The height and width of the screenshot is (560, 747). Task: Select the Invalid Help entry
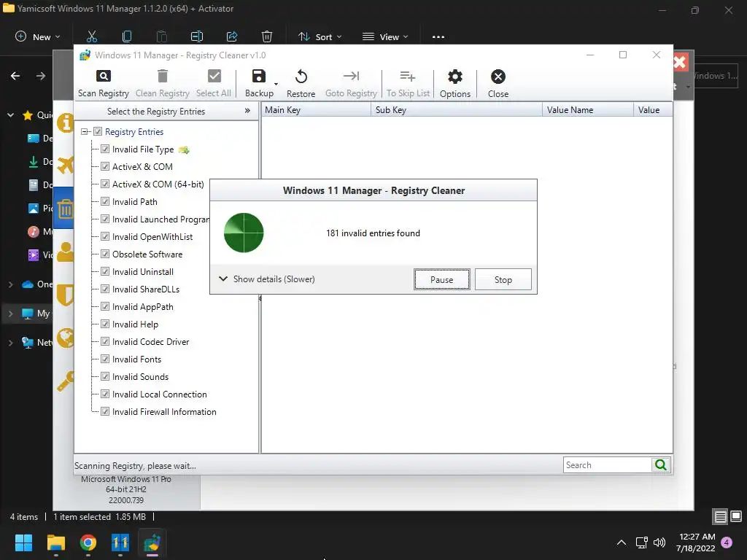(x=135, y=324)
